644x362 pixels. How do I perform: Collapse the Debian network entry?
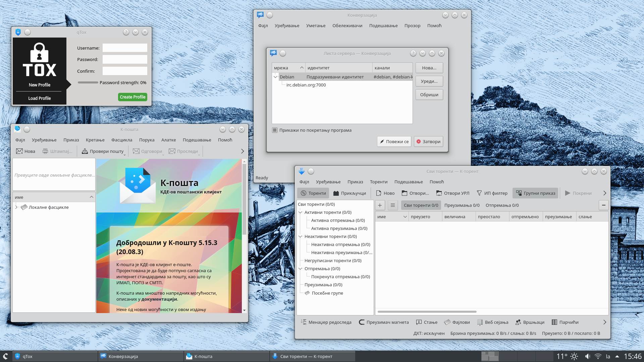[276, 77]
